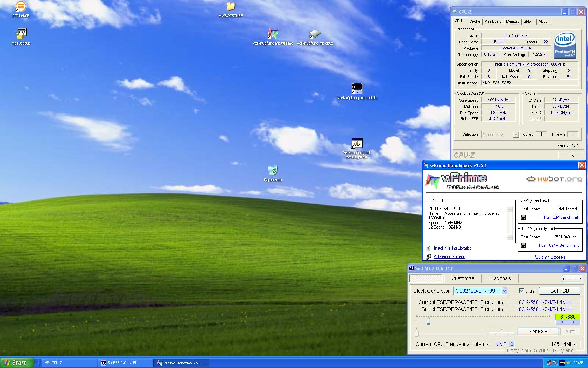
Task: Click the CPU-Z title bar icon
Action: coord(455,12)
